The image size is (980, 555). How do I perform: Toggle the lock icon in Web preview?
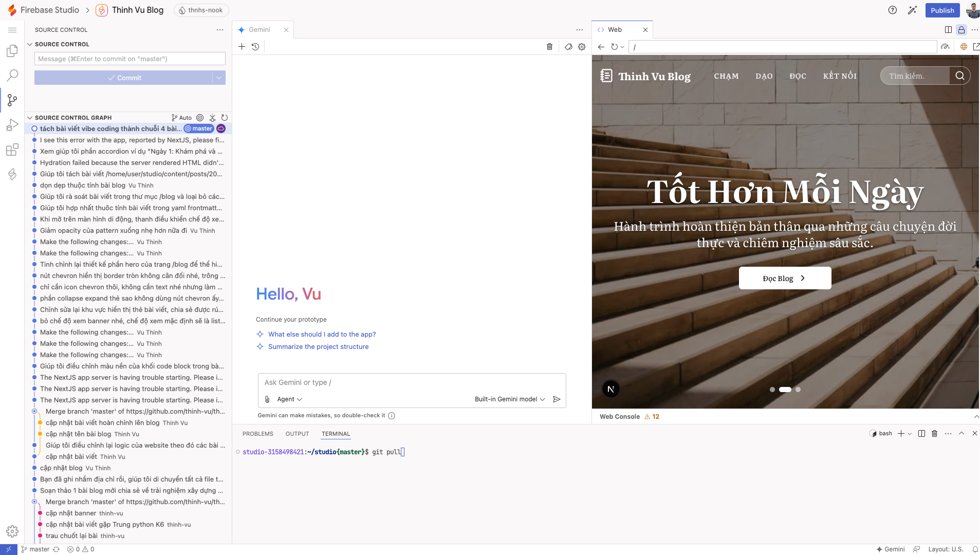coord(961,30)
